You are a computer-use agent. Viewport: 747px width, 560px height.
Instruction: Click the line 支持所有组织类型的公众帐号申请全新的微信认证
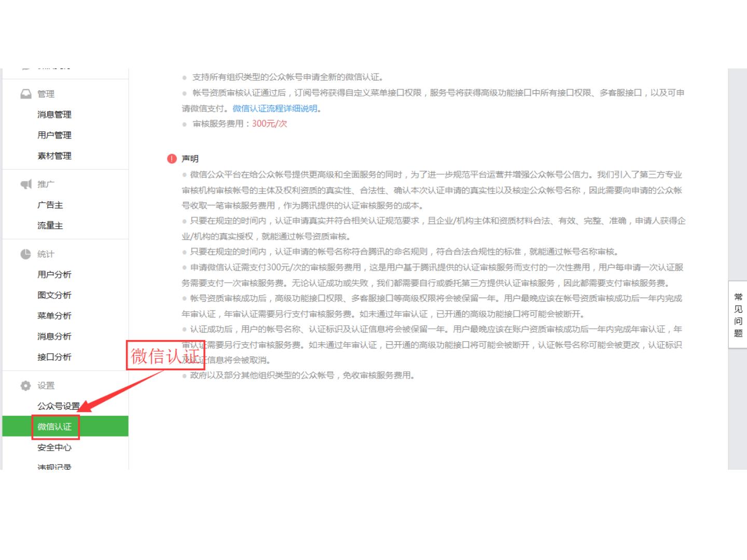288,77
